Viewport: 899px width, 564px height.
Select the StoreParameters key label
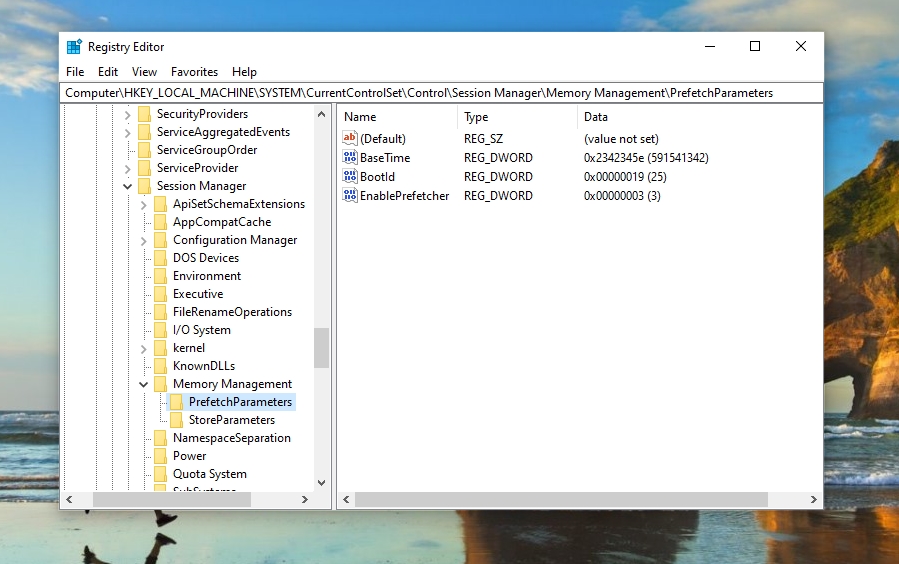(232, 420)
